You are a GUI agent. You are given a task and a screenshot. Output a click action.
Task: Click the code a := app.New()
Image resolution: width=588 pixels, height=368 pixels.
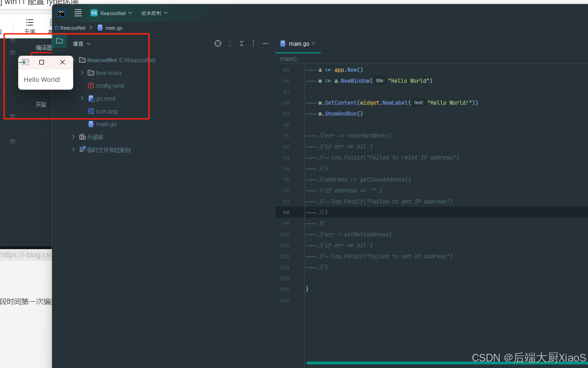340,70
